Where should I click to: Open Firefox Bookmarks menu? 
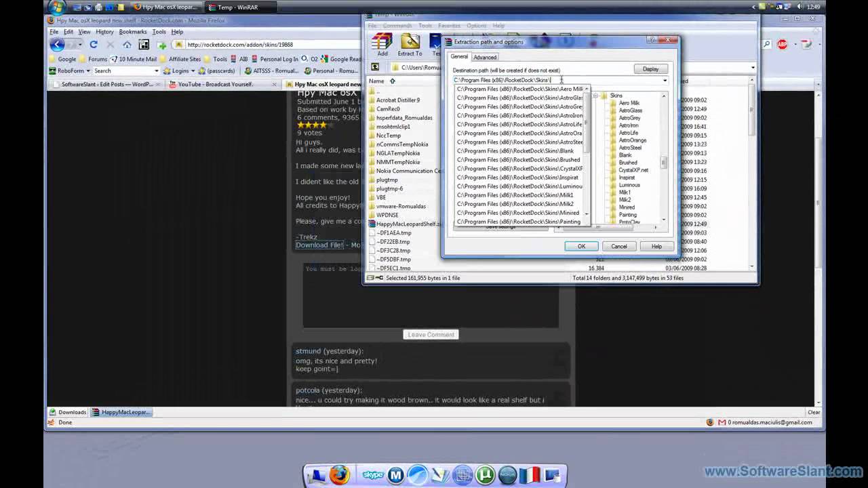click(133, 32)
